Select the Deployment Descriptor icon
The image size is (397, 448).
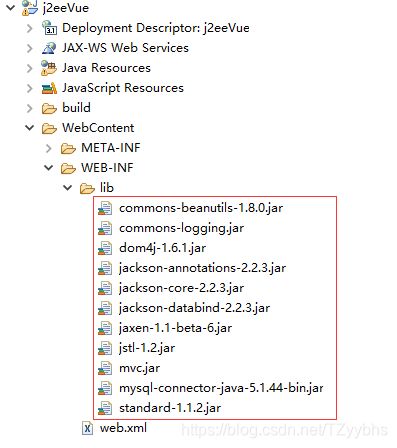point(49,28)
